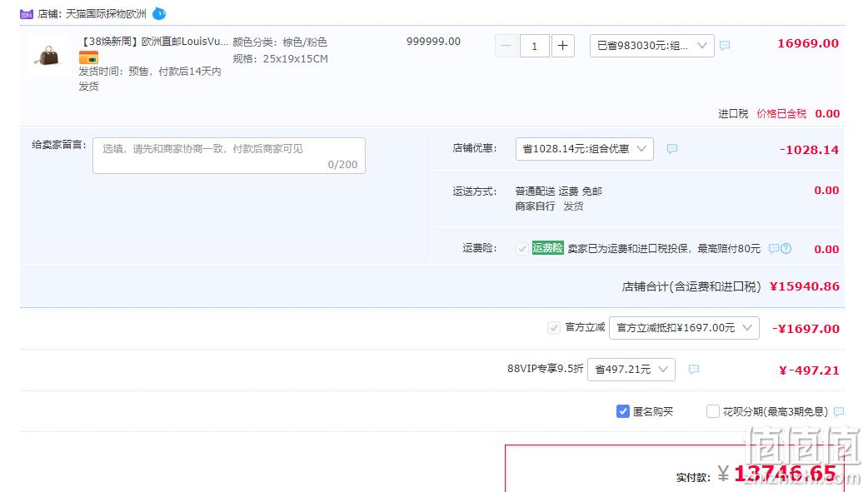Image resolution: width=868 pixels, height=492 pixels.
Task: Open the 官方立减抵扣¥1697.00元 dropdown
Action: [x=684, y=328]
